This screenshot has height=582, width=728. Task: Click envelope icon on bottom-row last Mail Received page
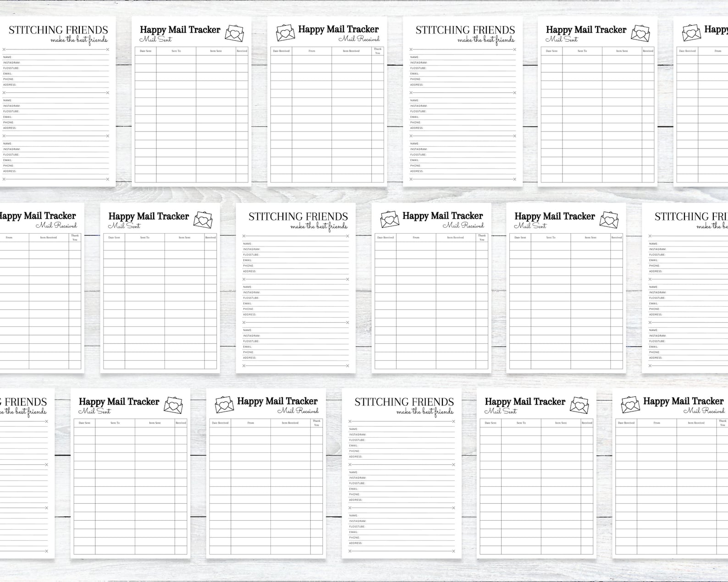pyautogui.click(x=630, y=405)
